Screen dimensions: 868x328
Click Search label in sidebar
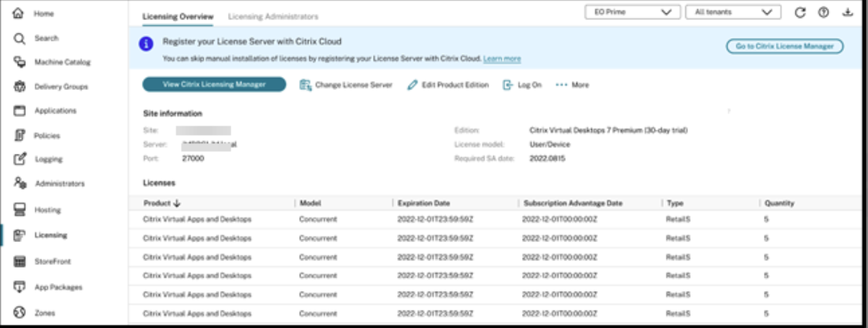(x=46, y=38)
